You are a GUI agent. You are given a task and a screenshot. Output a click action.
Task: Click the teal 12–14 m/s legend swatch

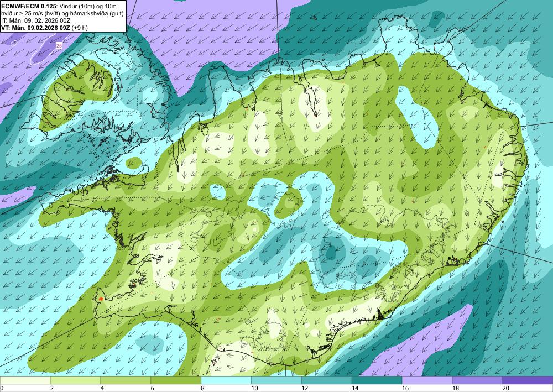327,380
